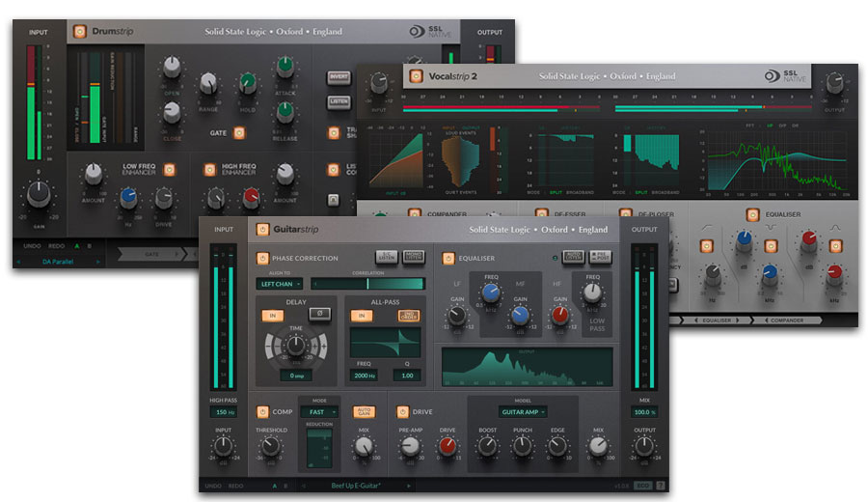Click Redo in Guitarstrip footer
Image resolution: width=868 pixels, height=502 pixels.
pyautogui.click(x=236, y=486)
